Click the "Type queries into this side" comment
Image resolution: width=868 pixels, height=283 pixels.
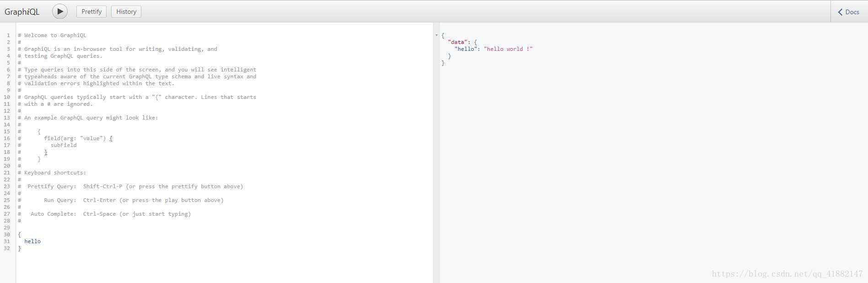pyautogui.click(x=137, y=70)
